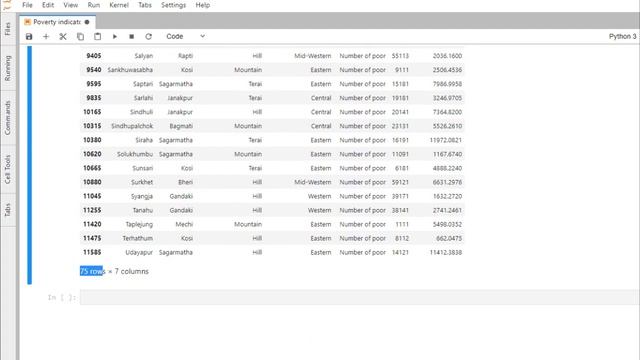
Task: Click the Sankhuwasabha district cell
Action: pyautogui.click(x=130, y=70)
